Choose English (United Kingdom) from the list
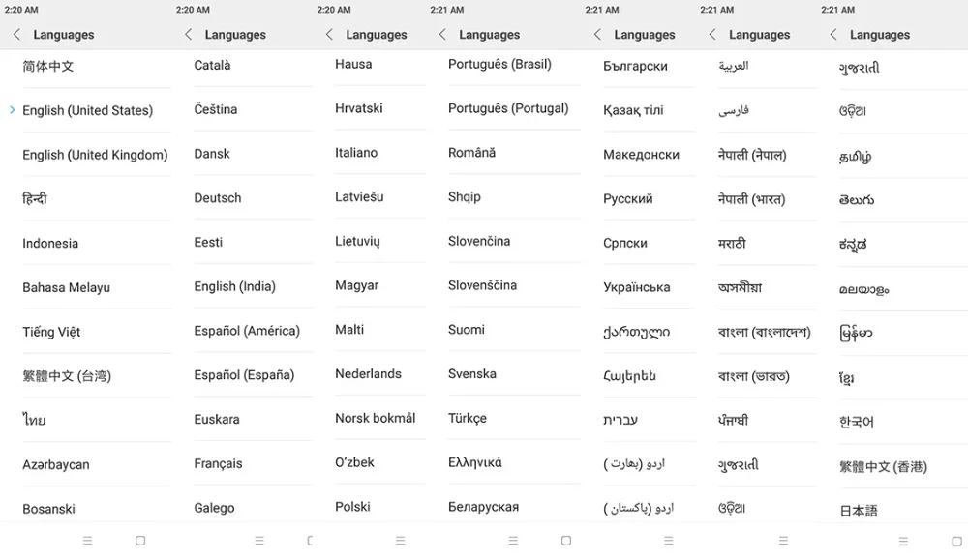This screenshot has height=560, width=968. tap(95, 155)
